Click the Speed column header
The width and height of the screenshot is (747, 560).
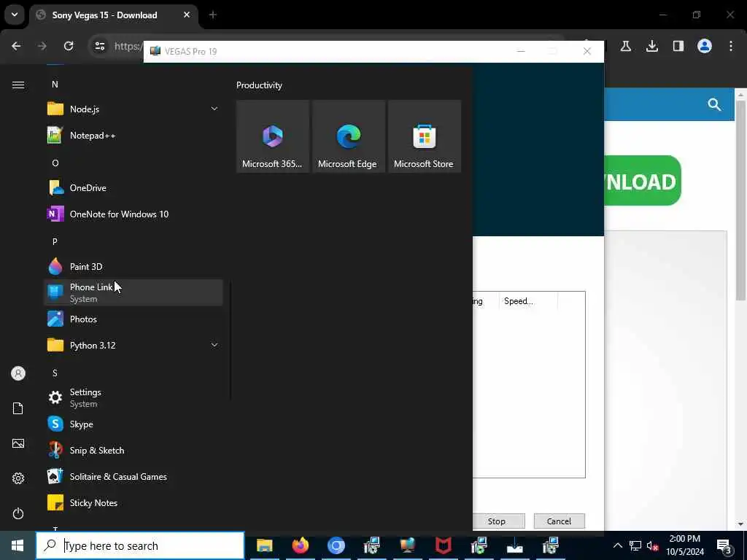528,301
